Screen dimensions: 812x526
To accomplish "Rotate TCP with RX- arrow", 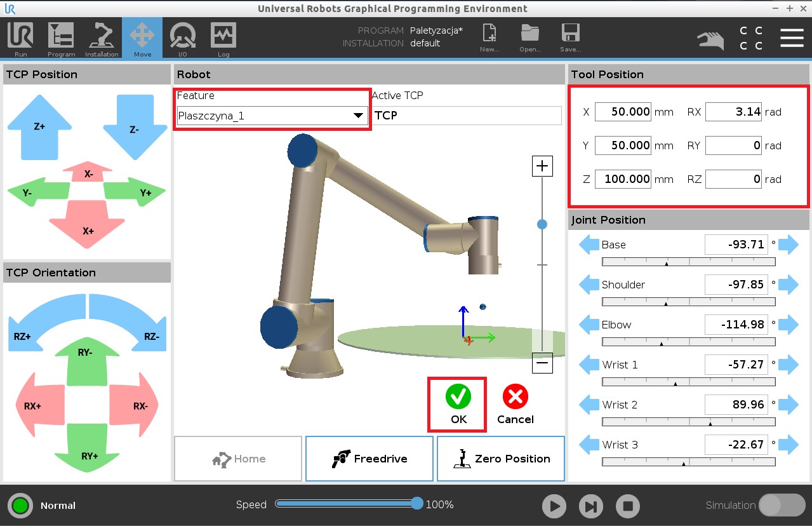I will pos(135,405).
